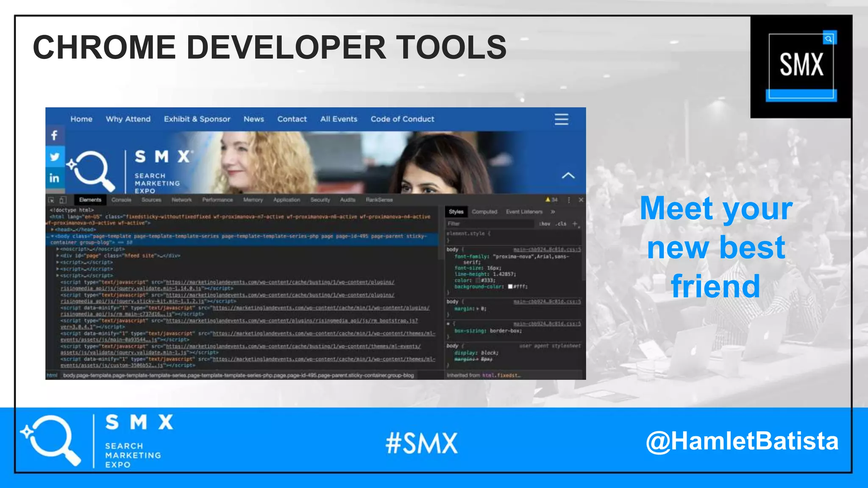Toggle the :hov element state button

[x=545, y=224]
